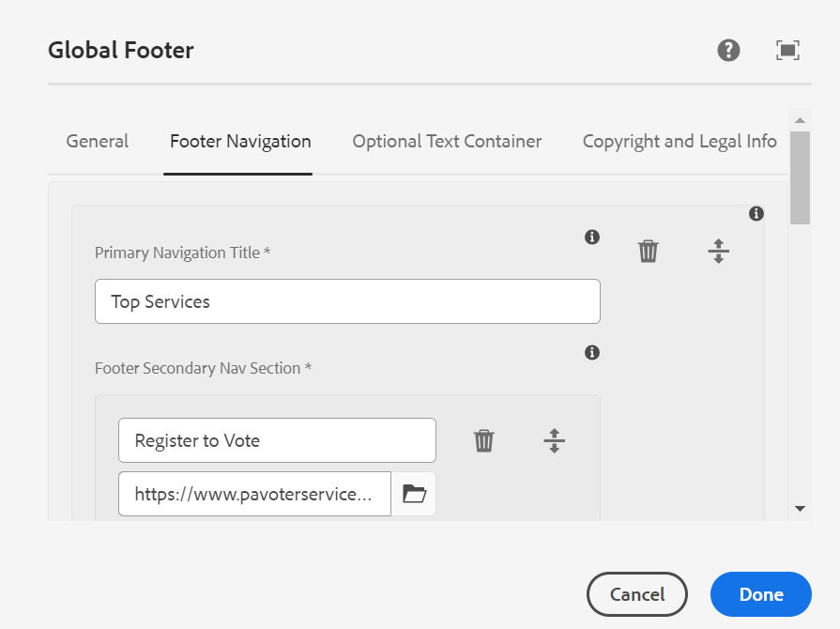Click reorder handle for Top Services item
Image resolution: width=840 pixels, height=629 pixels.
tap(718, 251)
